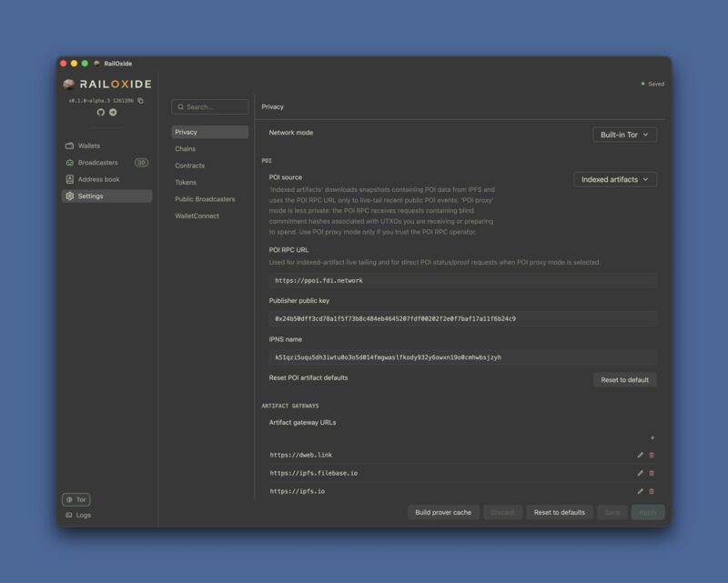Select the Public Broadcasters settings tab
The image size is (728, 583).
210,198
